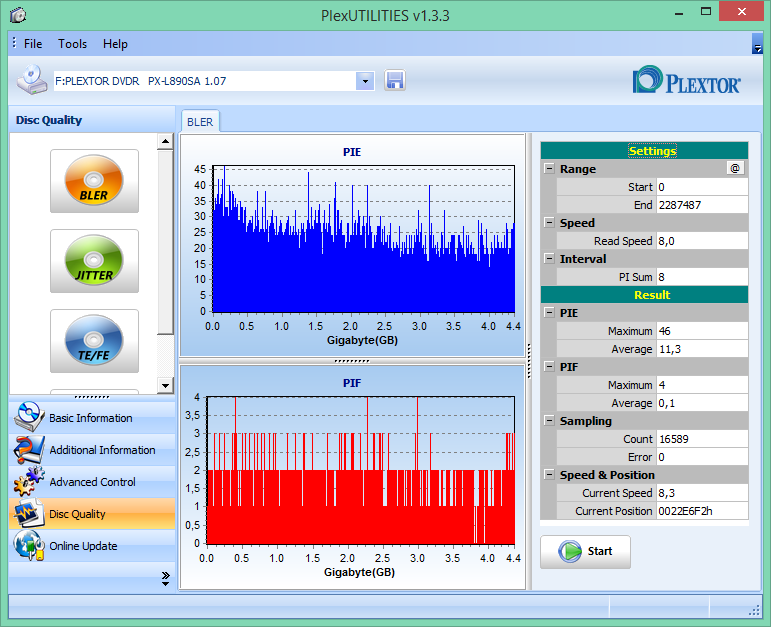Click the Sampling Error value 0
Viewport: 771px width, 627px height.
click(x=702, y=457)
